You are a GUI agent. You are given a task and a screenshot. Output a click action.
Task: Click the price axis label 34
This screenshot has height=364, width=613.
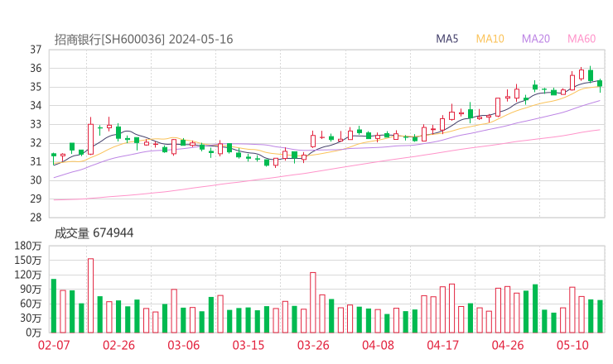[x=36, y=105]
